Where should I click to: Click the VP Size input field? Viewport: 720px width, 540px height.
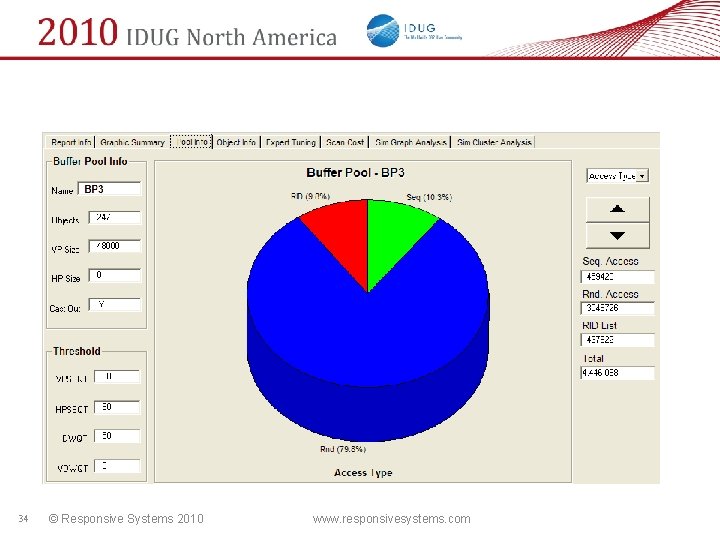tap(114, 246)
